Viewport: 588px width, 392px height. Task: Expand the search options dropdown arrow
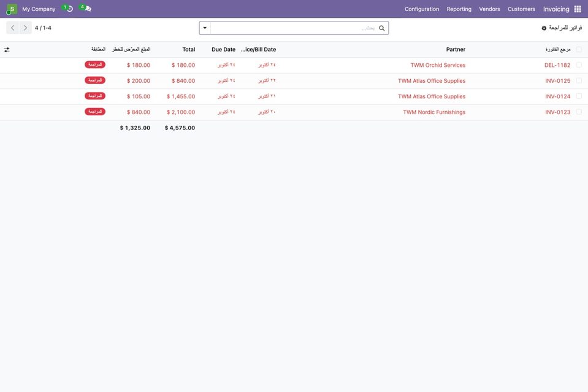pyautogui.click(x=205, y=28)
